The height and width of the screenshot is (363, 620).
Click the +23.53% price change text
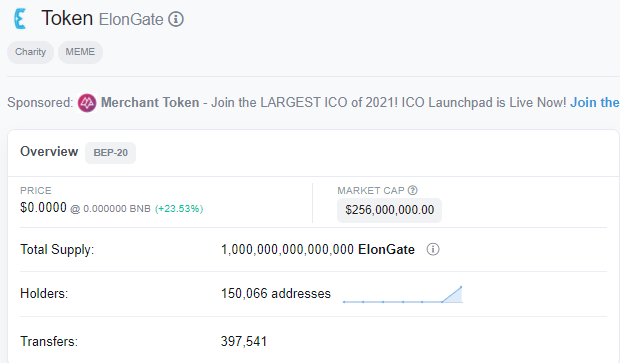point(179,209)
